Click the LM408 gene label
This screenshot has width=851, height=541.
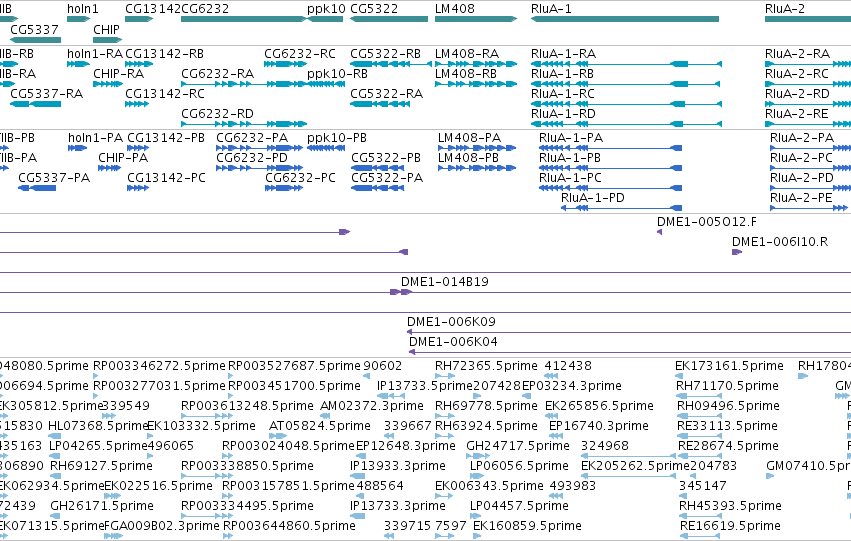tap(454, 9)
